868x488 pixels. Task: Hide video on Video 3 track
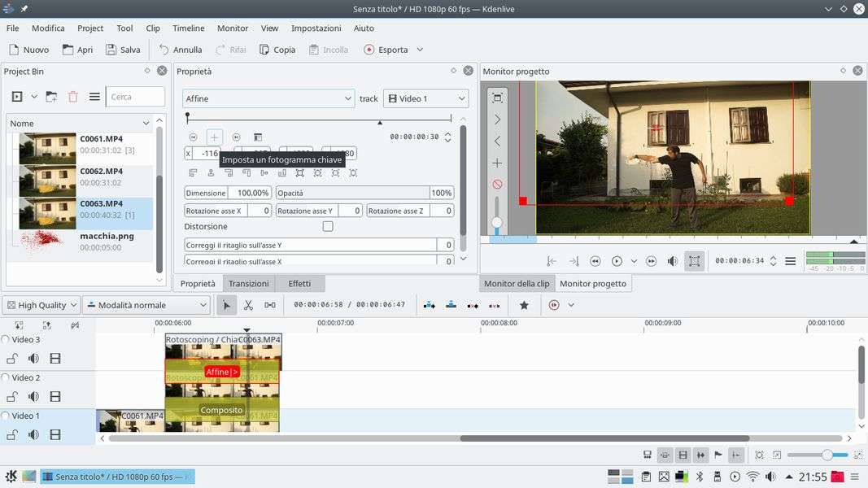click(x=55, y=359)
